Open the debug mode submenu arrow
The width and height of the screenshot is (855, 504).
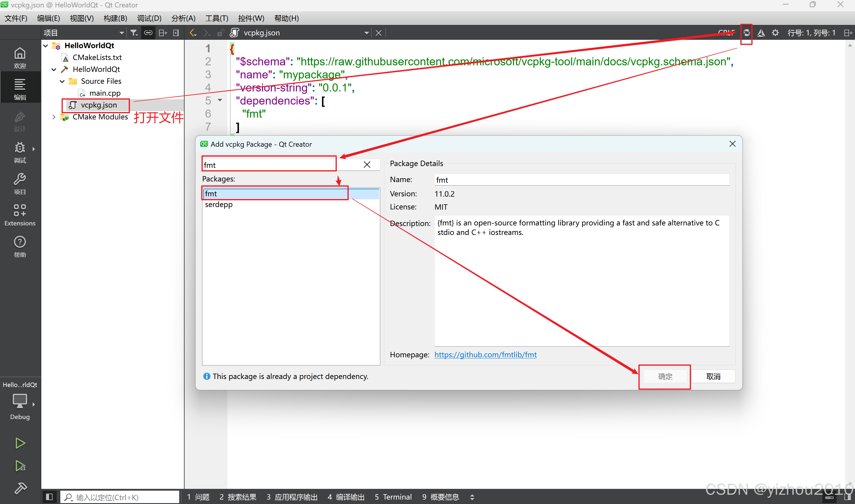(34, 149)
